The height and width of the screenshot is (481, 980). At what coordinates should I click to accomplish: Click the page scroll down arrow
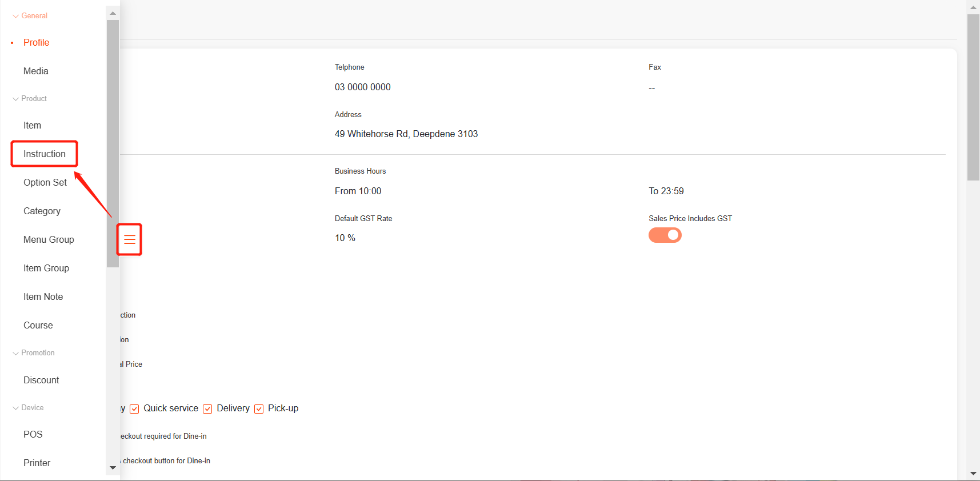point(973,474)
